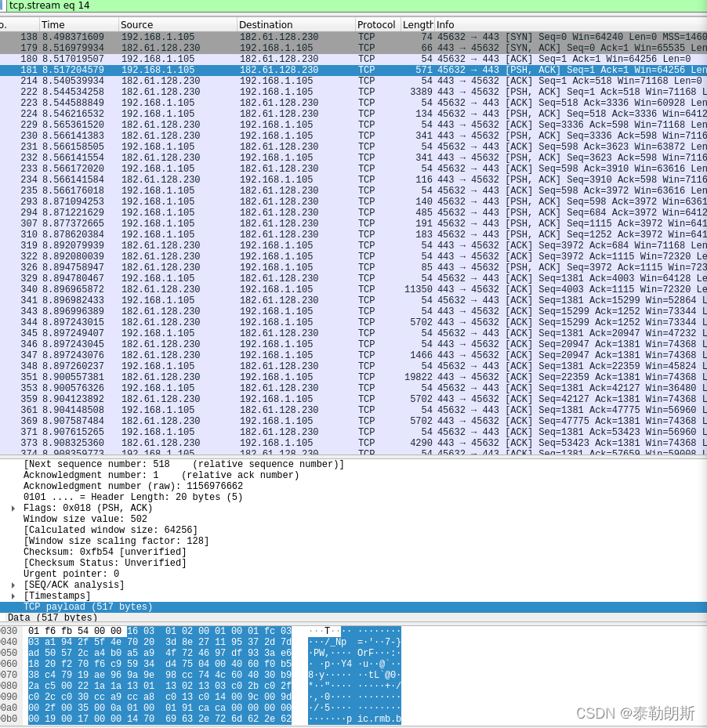Click ASCII text 'ic.rmb.b' in hex pane
Viewport: 707px width, 728px height.
[x=379, y=719]
